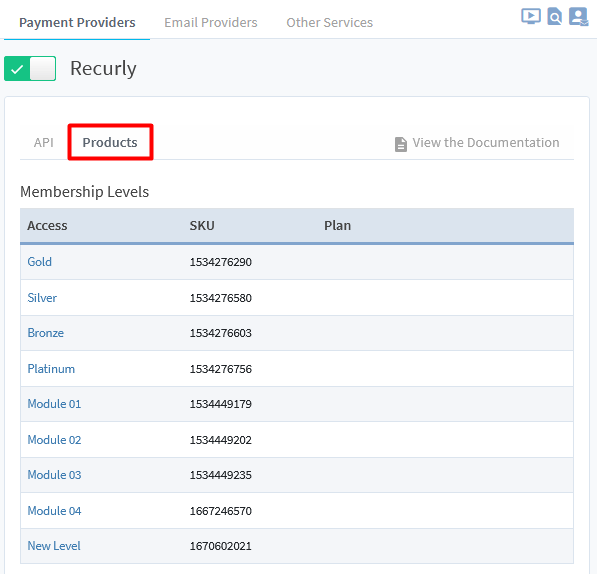
Task: Select SKU 1670602021 for New Level
Action: tap(221, 546)
